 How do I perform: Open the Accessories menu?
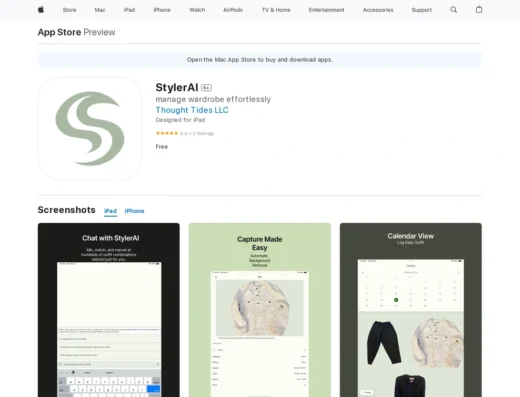[378, 10]
